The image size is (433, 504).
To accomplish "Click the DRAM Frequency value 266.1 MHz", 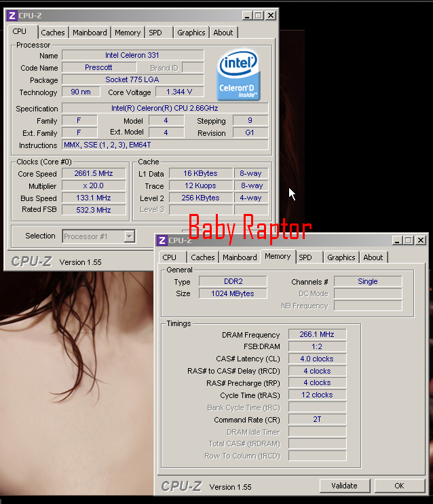I will point(318,334).
